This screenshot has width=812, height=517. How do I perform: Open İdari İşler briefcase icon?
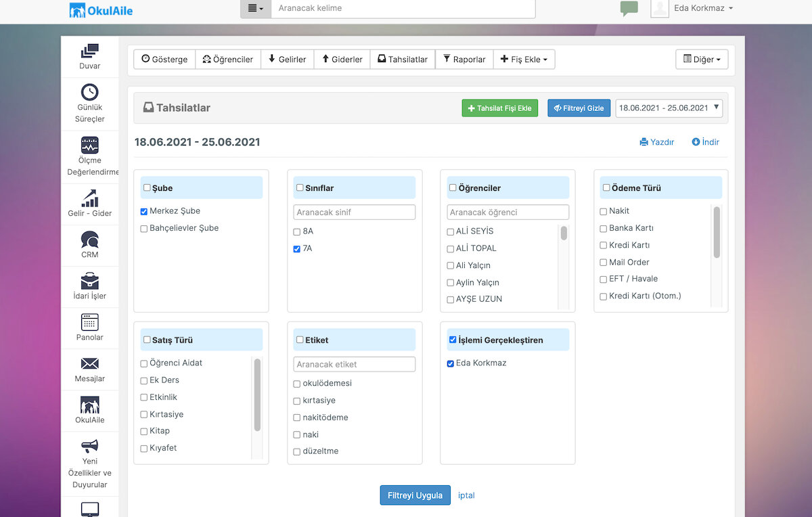point(89,280)
